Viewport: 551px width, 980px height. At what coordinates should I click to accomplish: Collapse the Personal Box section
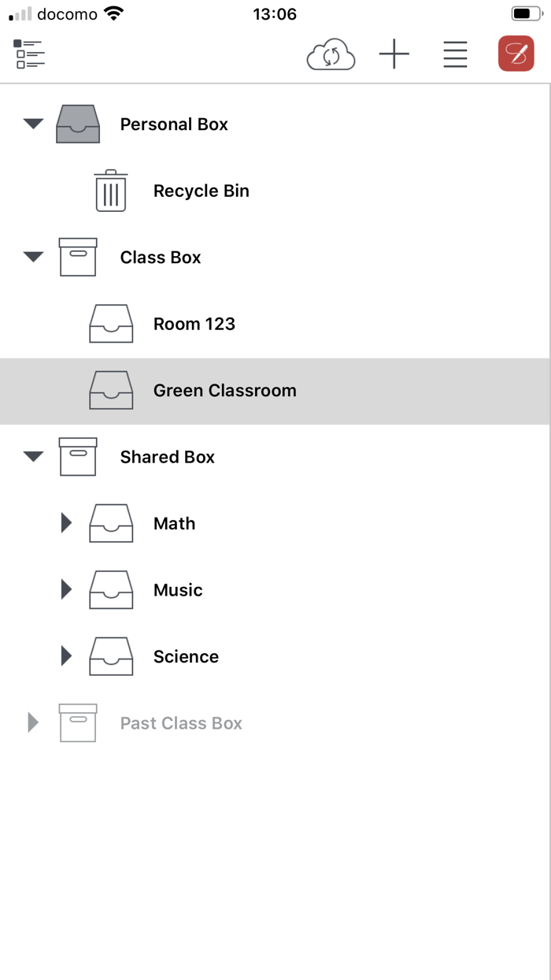pyautogui.click(x=32, y=124)
